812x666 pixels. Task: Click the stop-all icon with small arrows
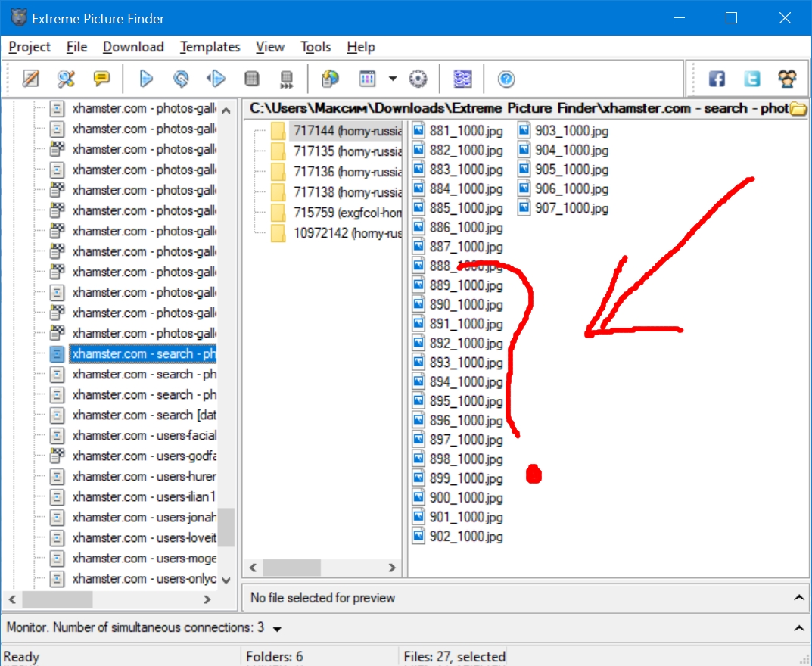pos(286,79)
